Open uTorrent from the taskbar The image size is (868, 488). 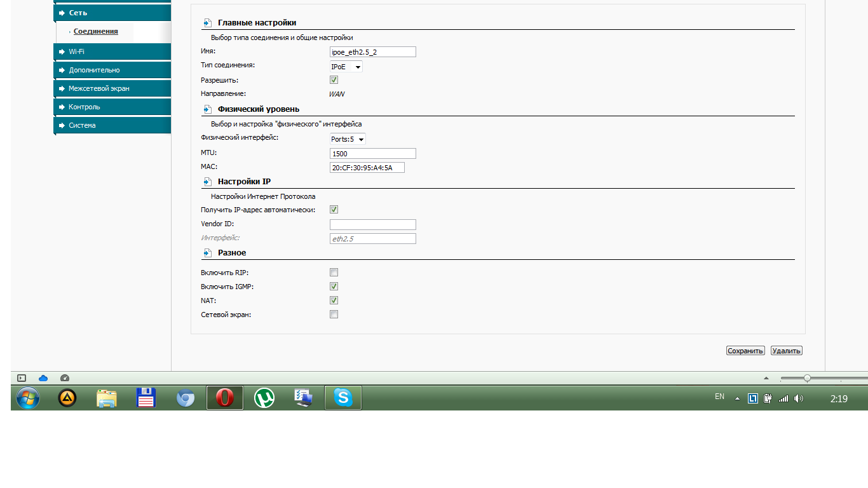(x=264, y=398)
